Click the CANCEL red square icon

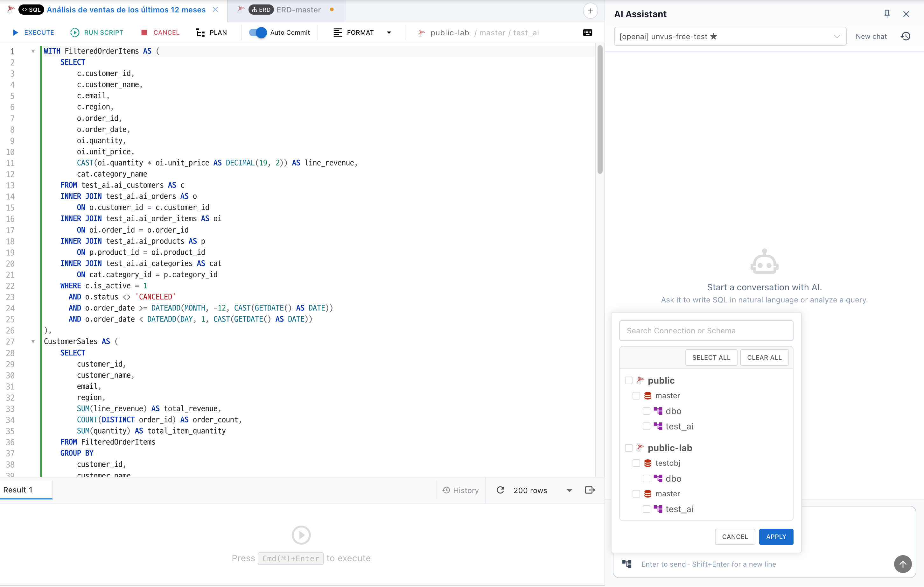(144, 33)
